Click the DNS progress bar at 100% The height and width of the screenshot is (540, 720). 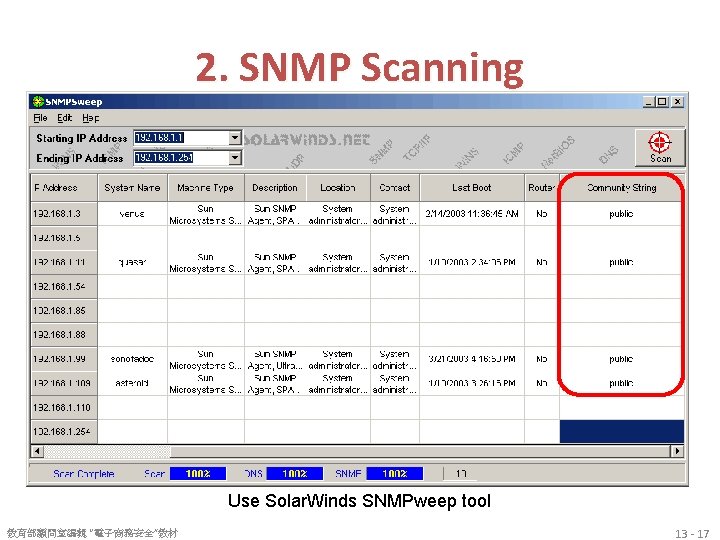pos(295,473)
